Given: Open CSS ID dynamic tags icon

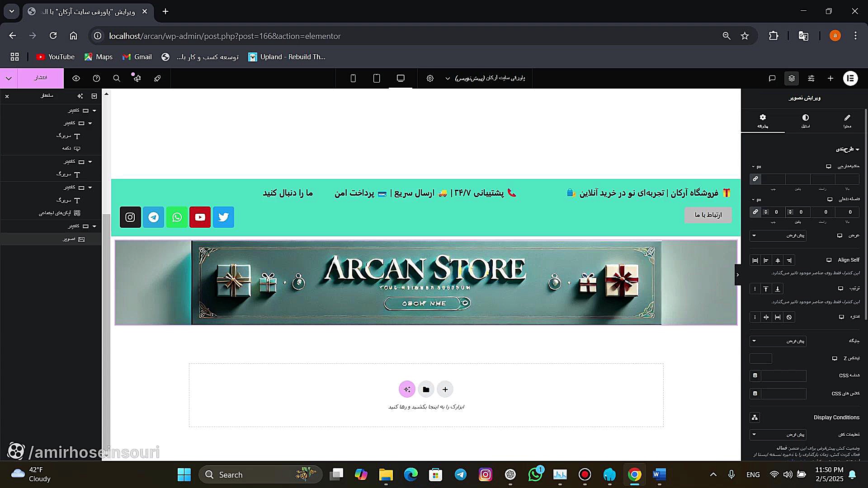Looking at the screenshot, I should [755, 375].
